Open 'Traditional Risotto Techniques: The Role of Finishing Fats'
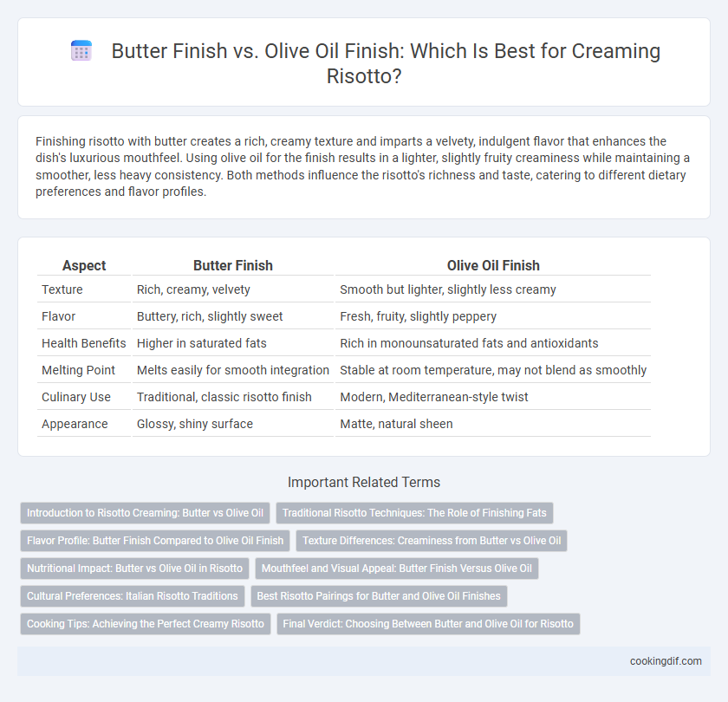 (414, 513)
